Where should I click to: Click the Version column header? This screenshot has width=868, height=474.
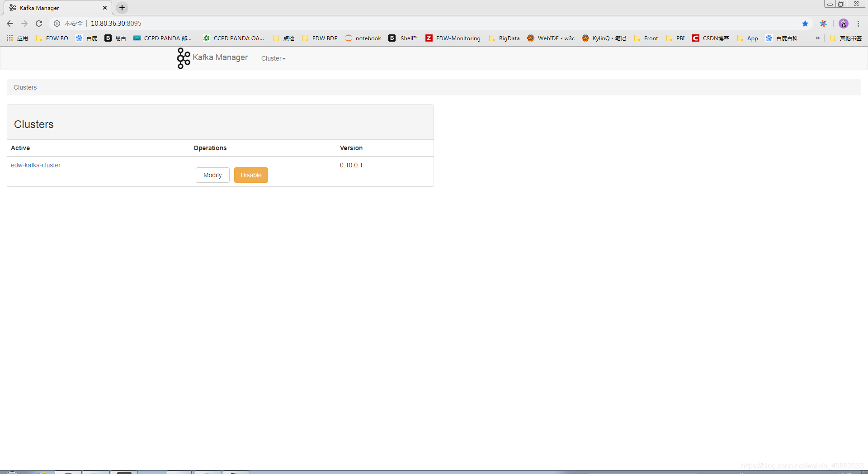point(351,148)
